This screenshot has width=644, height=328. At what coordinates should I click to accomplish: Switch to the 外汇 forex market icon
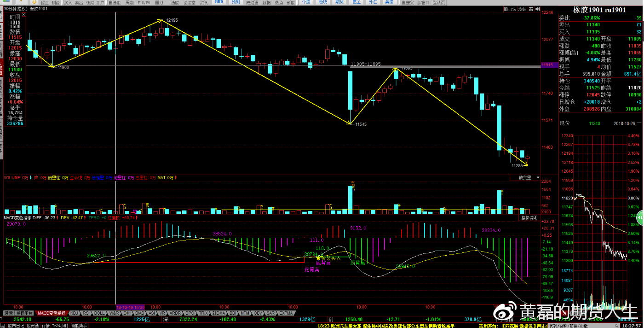click(373, 2)
